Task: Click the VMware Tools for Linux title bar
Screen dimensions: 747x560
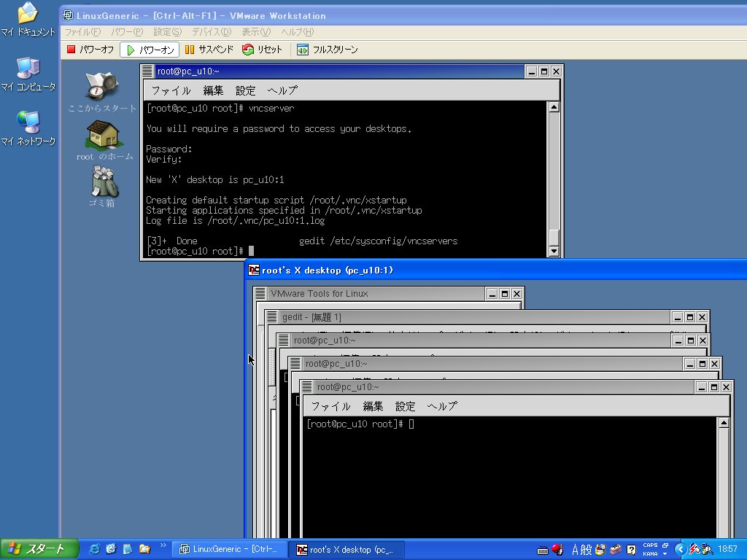Action: [x=376, y=294]
